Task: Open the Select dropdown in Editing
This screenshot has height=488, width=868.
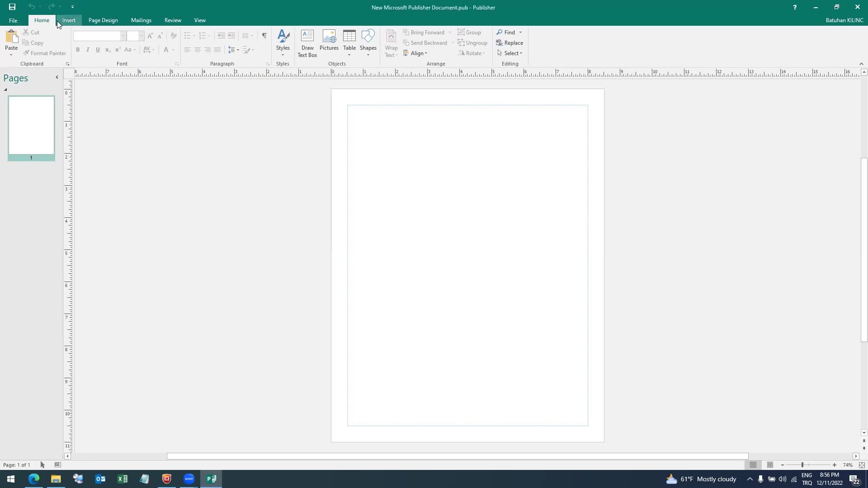Action: pyautogui.click(x=509, y=53)
